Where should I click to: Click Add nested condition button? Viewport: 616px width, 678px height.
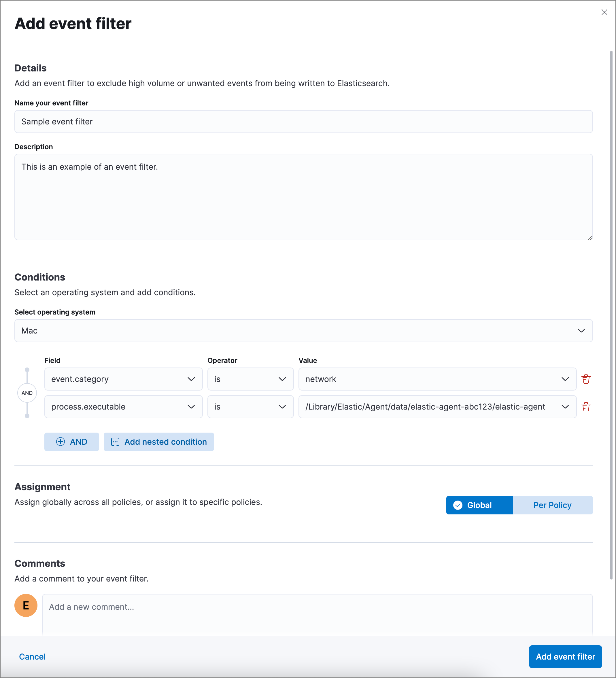(x=159, y=442)
